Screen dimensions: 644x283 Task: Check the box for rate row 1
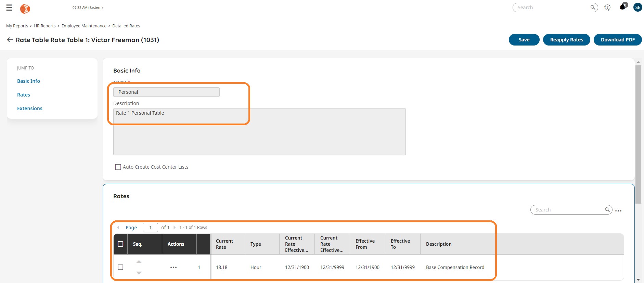[x=120, y=267]
